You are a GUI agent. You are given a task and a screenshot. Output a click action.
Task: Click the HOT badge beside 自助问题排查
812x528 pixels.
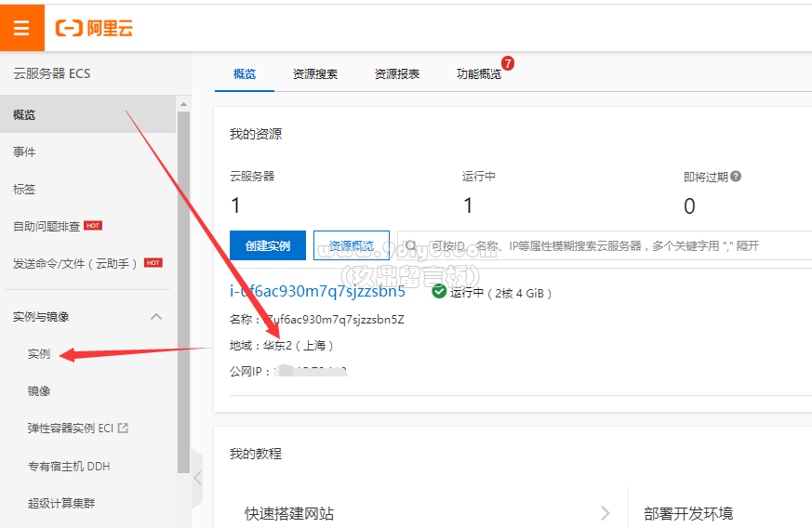pos(93,226)
